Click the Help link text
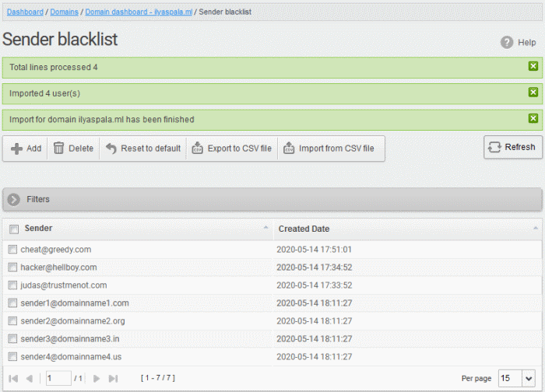The height and width of the screenshot is (392, 545). click(x=527, y=42)
